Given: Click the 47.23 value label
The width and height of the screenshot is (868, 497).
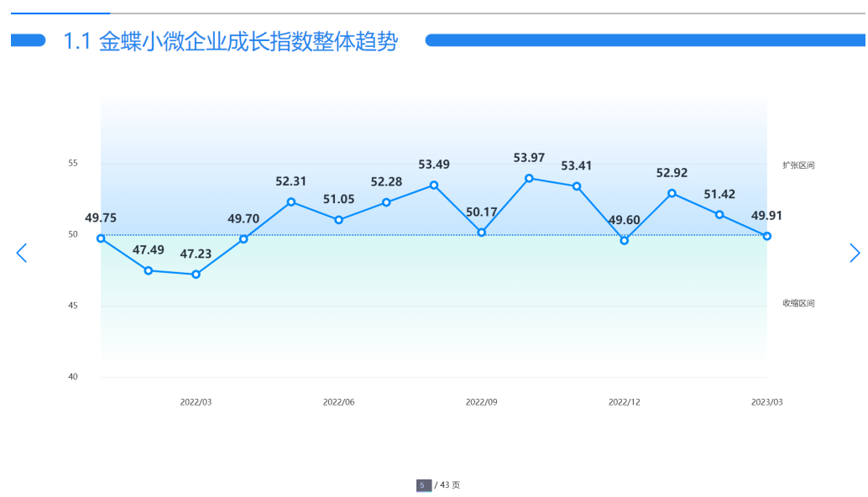Looking at the screenshot, I should point(196,254).
